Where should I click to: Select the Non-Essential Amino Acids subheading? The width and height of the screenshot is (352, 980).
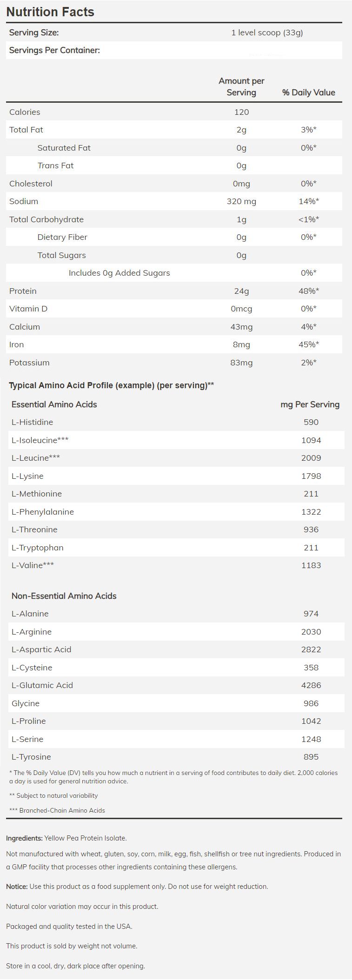(x=64, y=596)
